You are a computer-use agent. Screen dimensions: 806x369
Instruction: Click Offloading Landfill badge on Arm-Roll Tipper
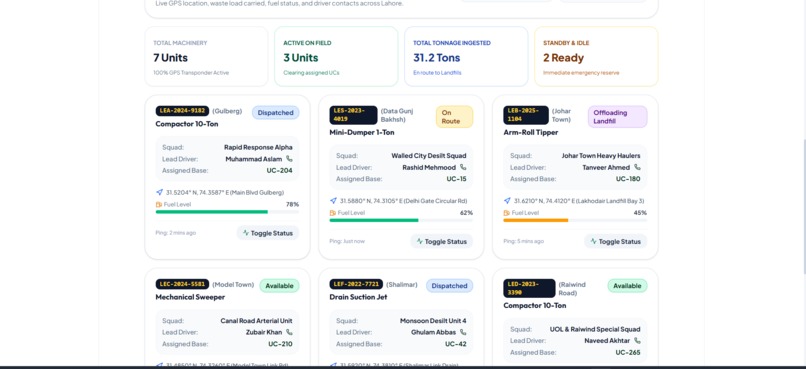click(617, 117)
